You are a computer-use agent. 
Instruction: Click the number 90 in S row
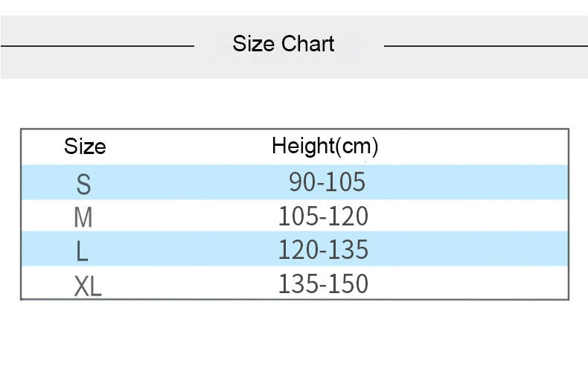tap(303, 182)
